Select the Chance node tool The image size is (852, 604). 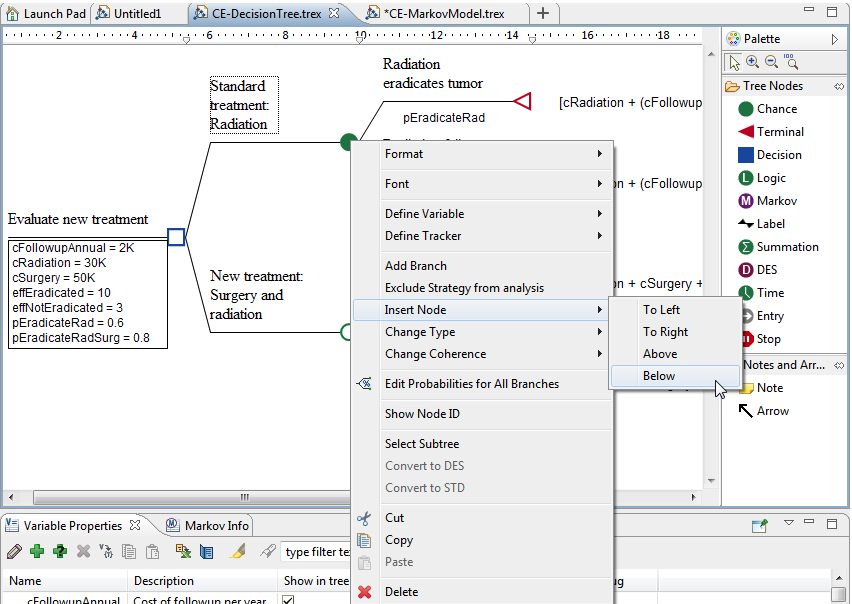pos(770,109)
